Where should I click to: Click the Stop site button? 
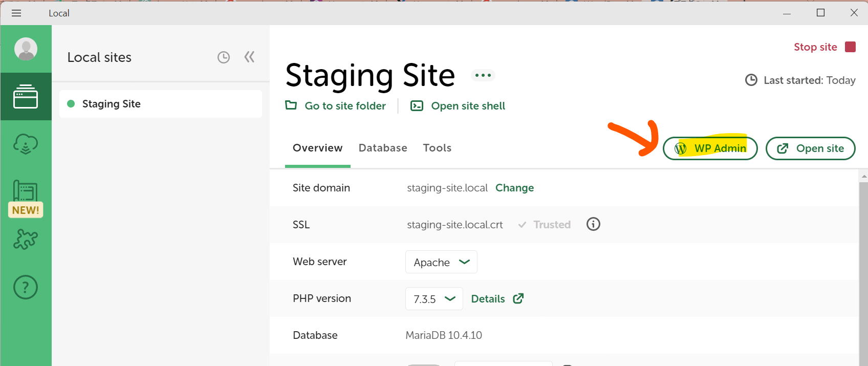point(824,47)
